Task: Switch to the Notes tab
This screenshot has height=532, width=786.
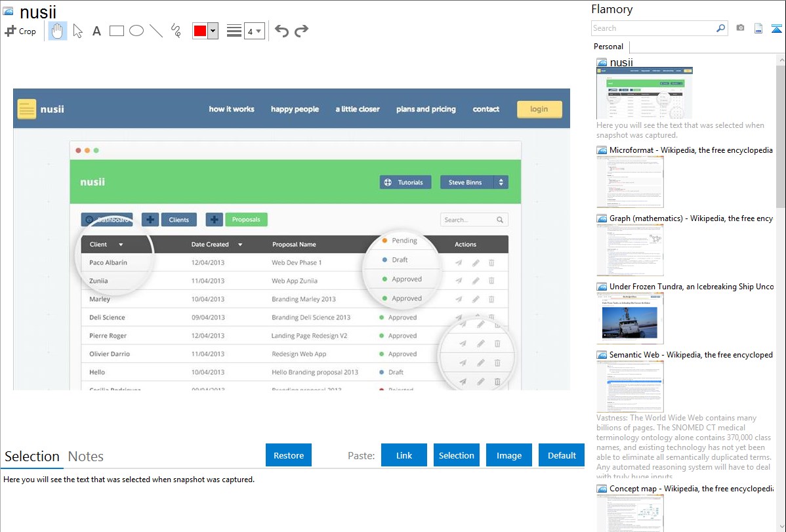Action: click(85, 457)
